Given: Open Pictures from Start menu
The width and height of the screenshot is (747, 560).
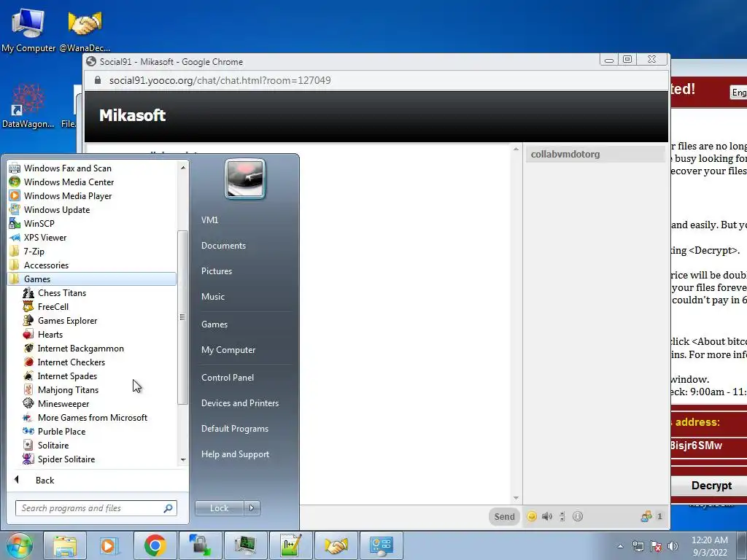Looking at the screenshot, I should pos(217,271).
